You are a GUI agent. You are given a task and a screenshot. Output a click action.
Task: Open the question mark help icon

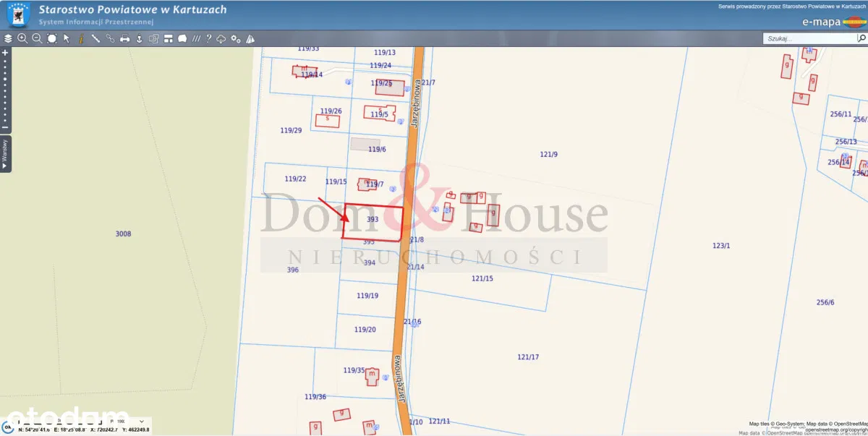(x=208, y=38)
